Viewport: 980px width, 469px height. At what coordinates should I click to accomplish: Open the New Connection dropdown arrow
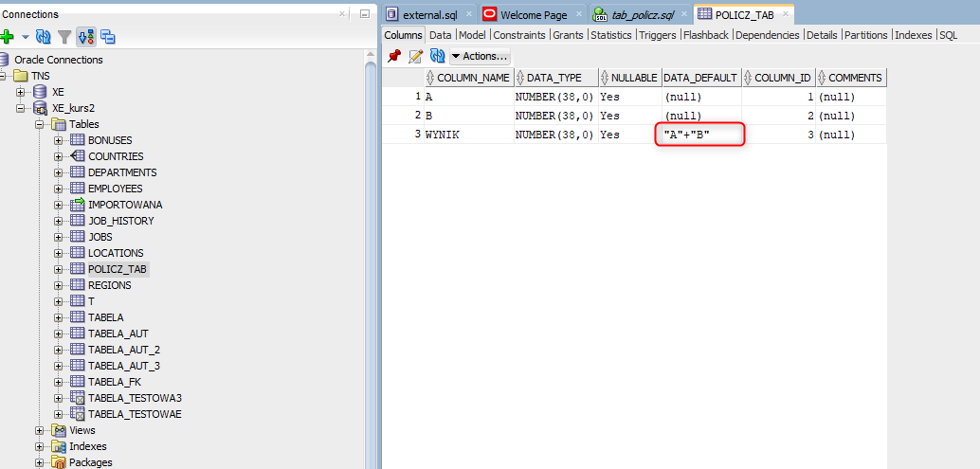tap(26, 37)
